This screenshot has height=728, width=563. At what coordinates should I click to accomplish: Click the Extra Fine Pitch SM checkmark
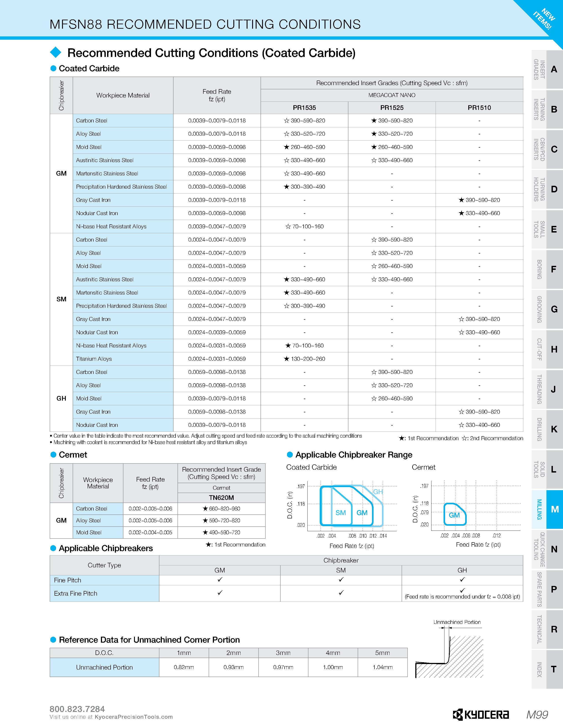(x=341, y=593)
